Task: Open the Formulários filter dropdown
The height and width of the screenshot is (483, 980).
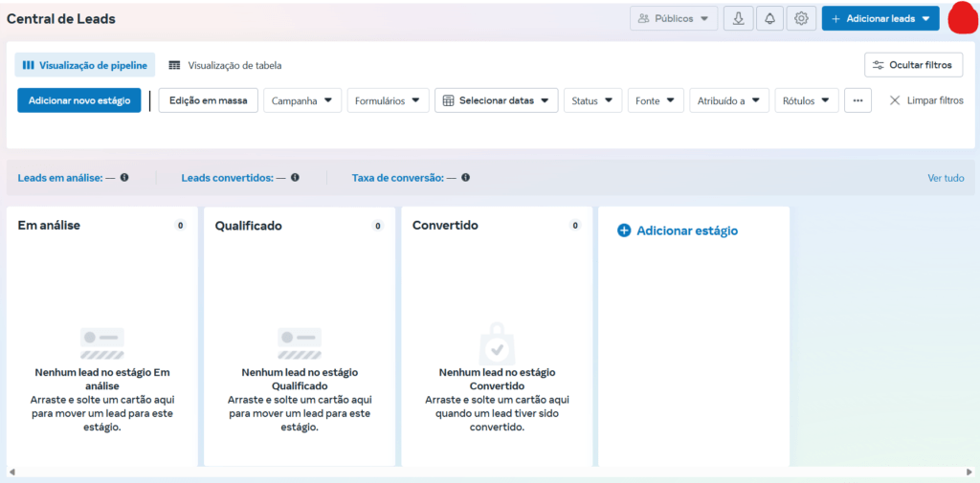Action: pyautogui.click(x=388, y=100)
